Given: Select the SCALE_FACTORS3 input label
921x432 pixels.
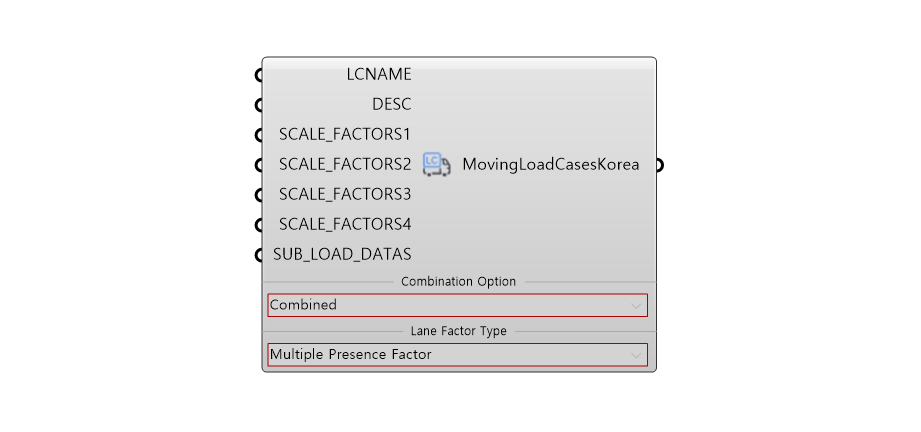Looking at the screenshot, I should [345, 194].
